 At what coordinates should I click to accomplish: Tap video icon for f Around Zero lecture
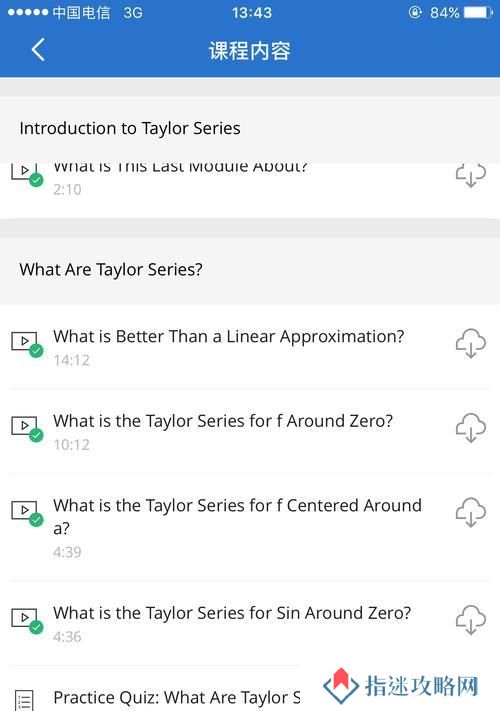[x=27, y=429]
